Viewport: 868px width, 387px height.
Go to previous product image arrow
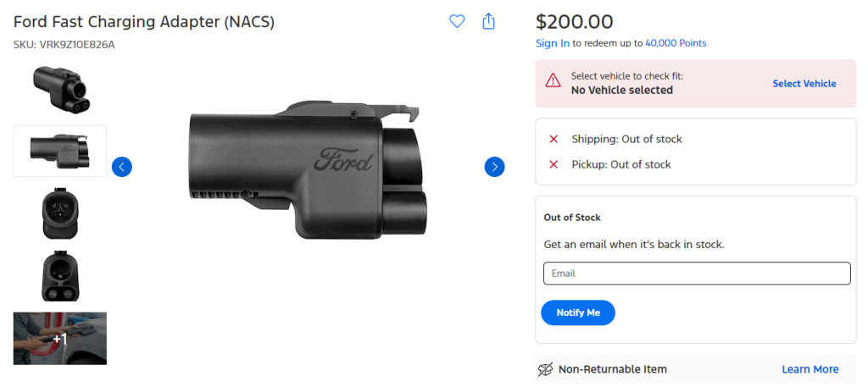tap(122, 167)
